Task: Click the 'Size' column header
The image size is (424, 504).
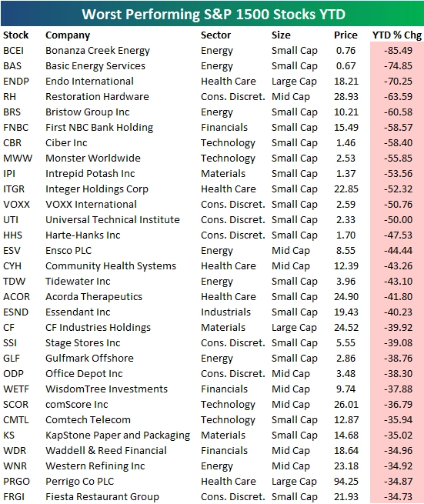Action: [281, 35]
